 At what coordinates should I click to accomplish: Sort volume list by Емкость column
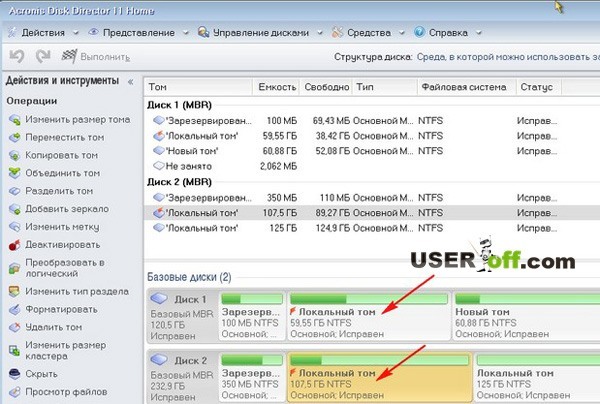pyautogui.click(x=278, y=87)
